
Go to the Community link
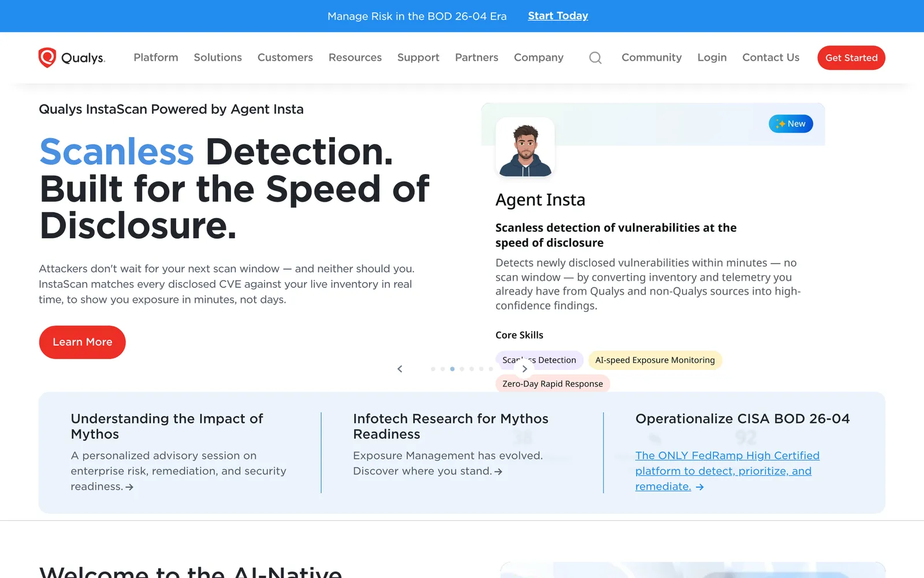click(x=651, y=58)
